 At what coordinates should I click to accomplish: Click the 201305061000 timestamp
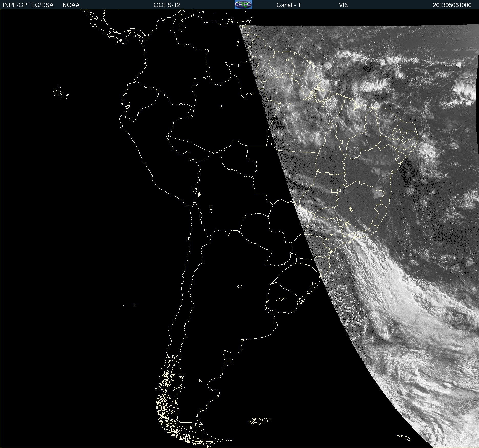[452, 5]
